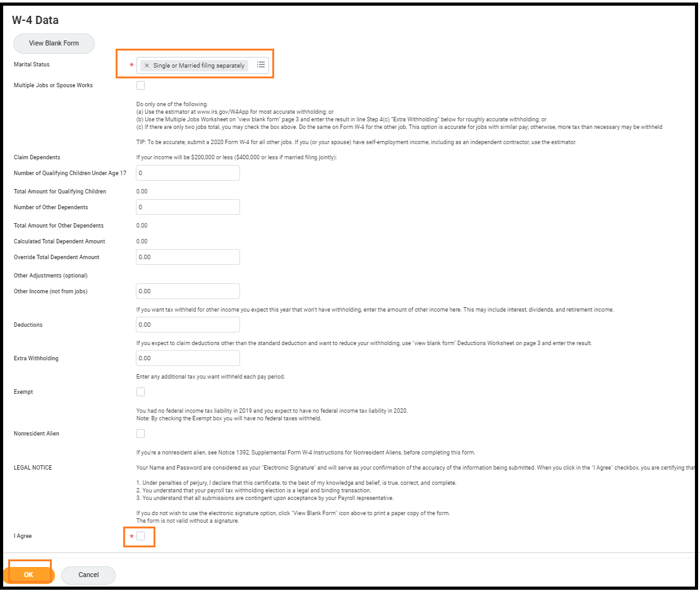This screenshot has width=700, height=591.
Task: Remove the selected marital status with x icon
Action: 147,66
